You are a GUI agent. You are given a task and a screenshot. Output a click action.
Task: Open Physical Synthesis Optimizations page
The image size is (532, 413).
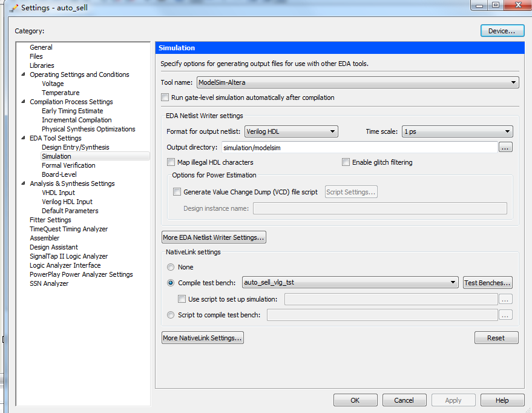pyautogui.click(x=88, y=130)
